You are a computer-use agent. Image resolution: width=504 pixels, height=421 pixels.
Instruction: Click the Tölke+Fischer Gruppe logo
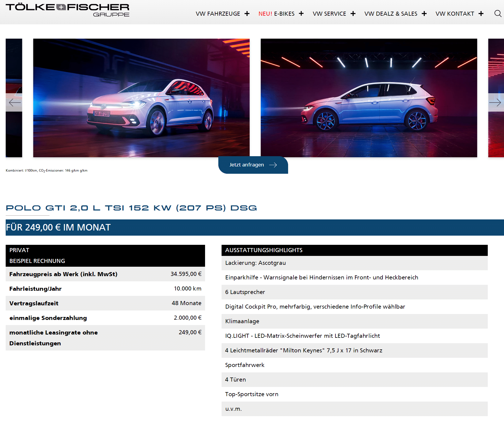pos(68,10)
